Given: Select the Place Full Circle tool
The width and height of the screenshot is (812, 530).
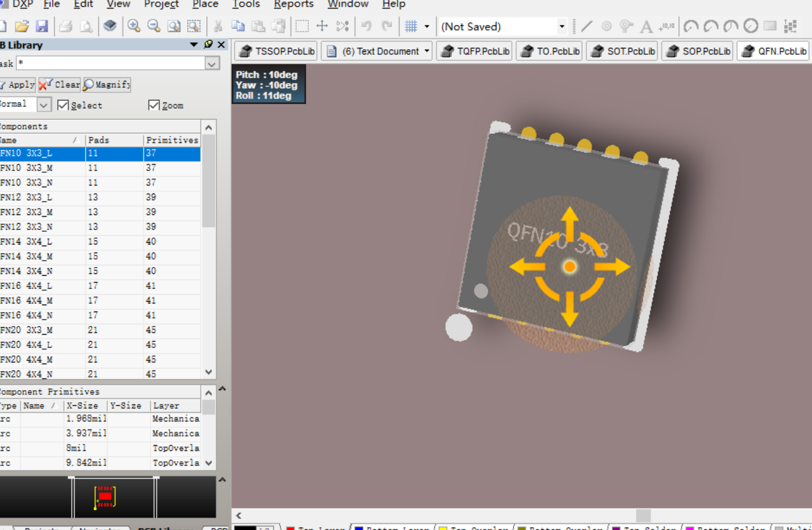Looking at the screenshot, I should 751,26.
